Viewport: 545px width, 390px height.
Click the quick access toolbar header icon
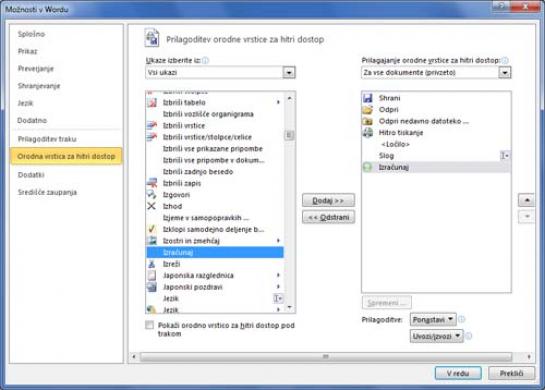point(152,38)
